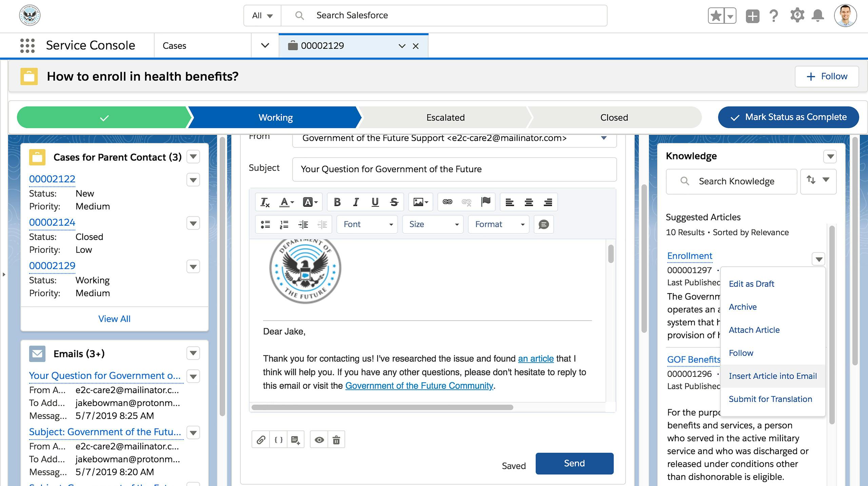This screenshot has height=486, width=868.
Task: Click the Remove Format icon
Action: [265, 202]
